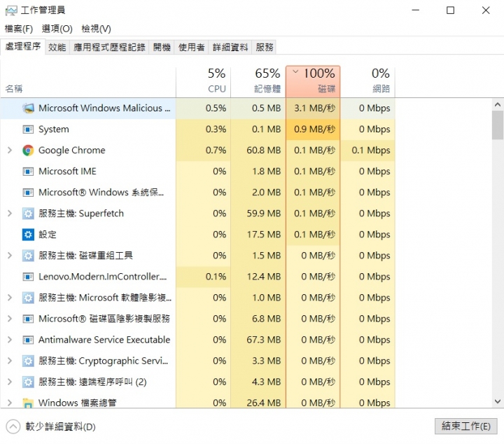504x444 pixels.
Task: Click the 67.3 MB Antimalware memory value
Action: [x=264, y=340]
